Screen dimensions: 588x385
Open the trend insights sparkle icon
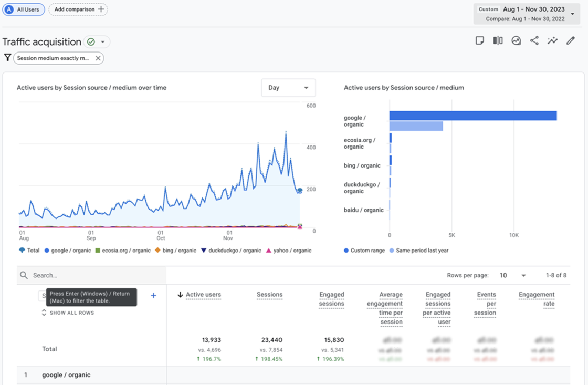[x=552, y=41]
